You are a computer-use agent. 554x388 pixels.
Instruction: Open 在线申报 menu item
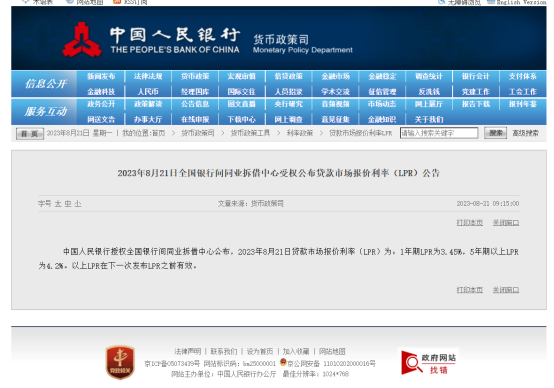pyautogui.click(x=195, y=119)
